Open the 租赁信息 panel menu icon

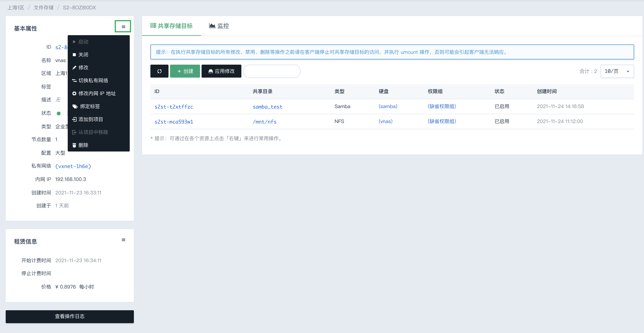coord(123,240)
